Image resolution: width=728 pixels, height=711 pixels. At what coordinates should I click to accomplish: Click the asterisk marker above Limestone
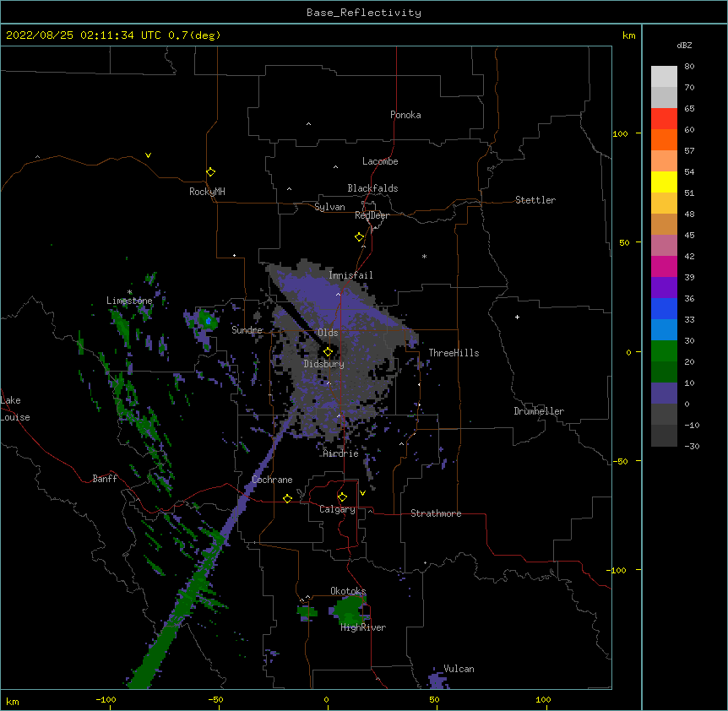coord(130,292)
